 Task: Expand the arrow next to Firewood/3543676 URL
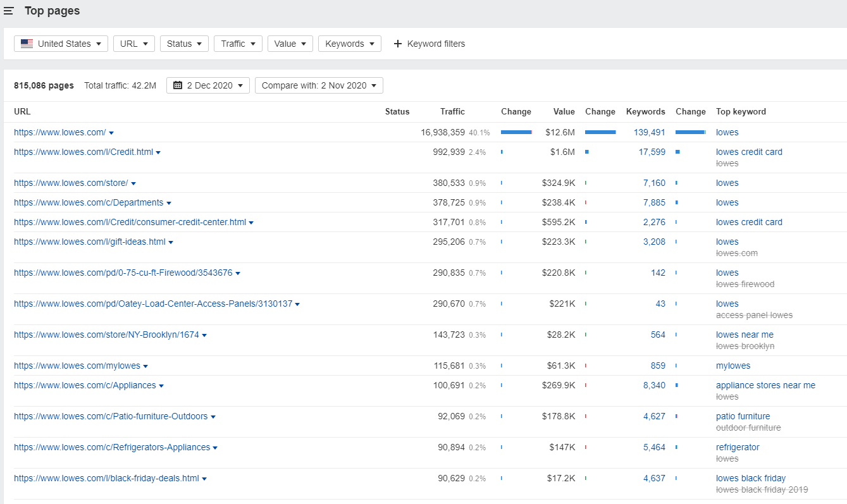coord(238,273)
